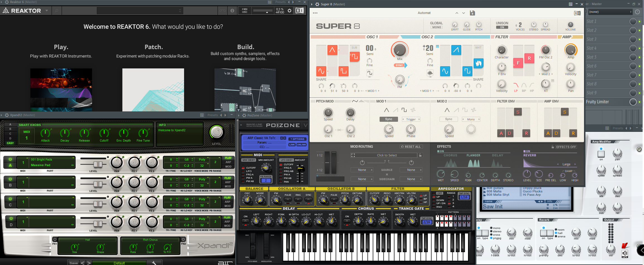Select the OSC 1 SUB square waveform
This screenshot has height=265, width=644.
pos(354,57)
